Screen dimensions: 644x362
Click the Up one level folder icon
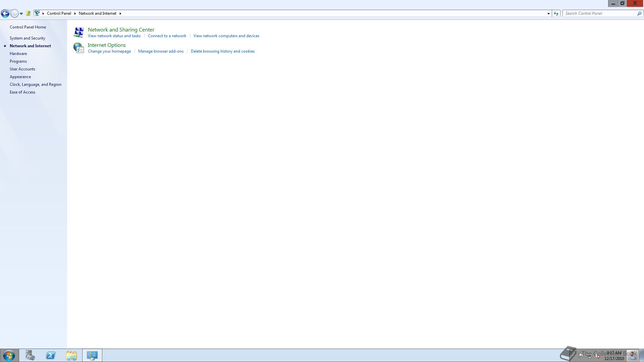[29, 13]
